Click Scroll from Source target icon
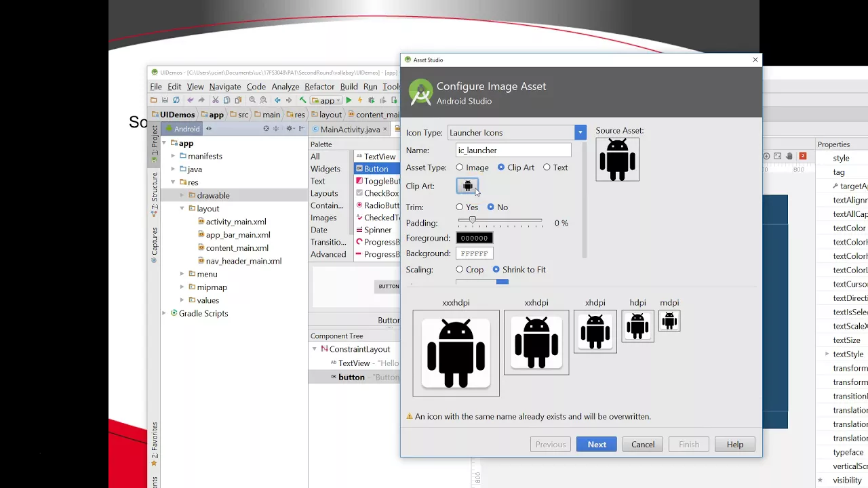868x488 pixels. coord(266,129)
